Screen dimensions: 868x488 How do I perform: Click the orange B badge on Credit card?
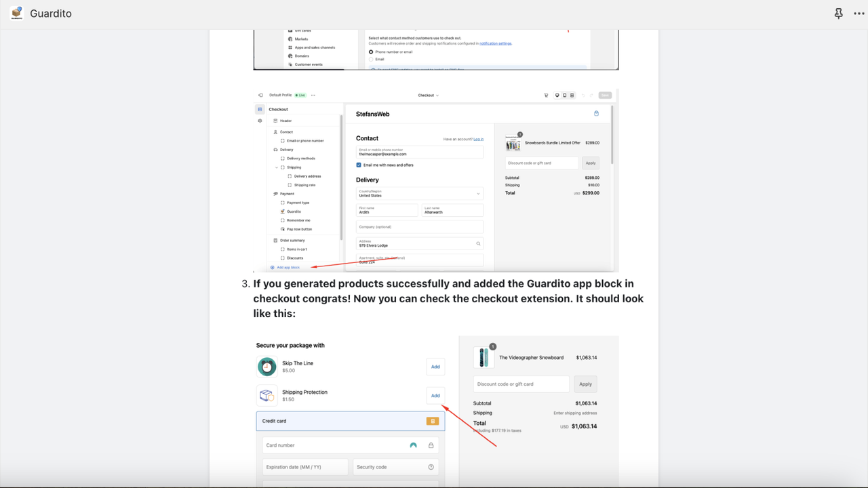click(433, 421)
